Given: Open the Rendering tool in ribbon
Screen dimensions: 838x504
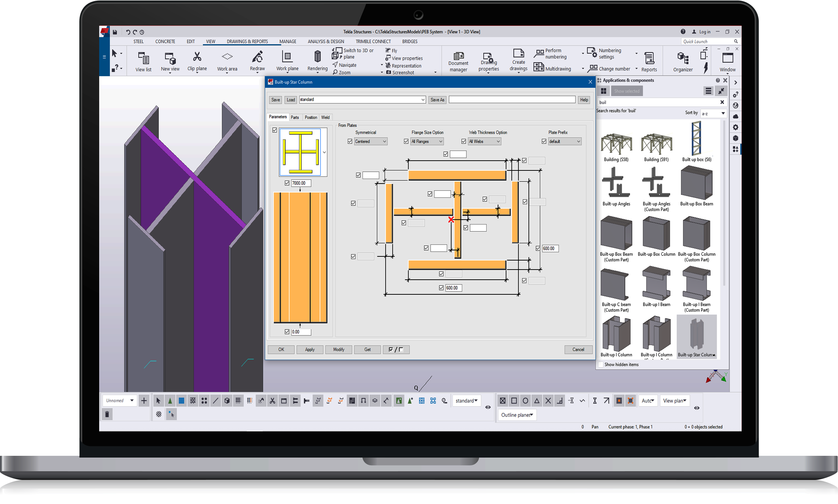Looking at the screenshot, I should 317,57.
